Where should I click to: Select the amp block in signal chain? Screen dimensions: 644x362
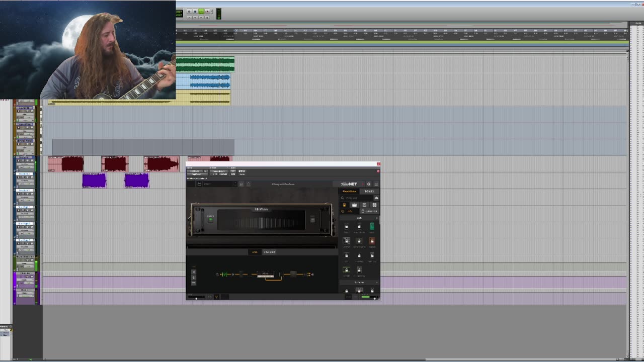pyautogui.click(x=266, y=275)
